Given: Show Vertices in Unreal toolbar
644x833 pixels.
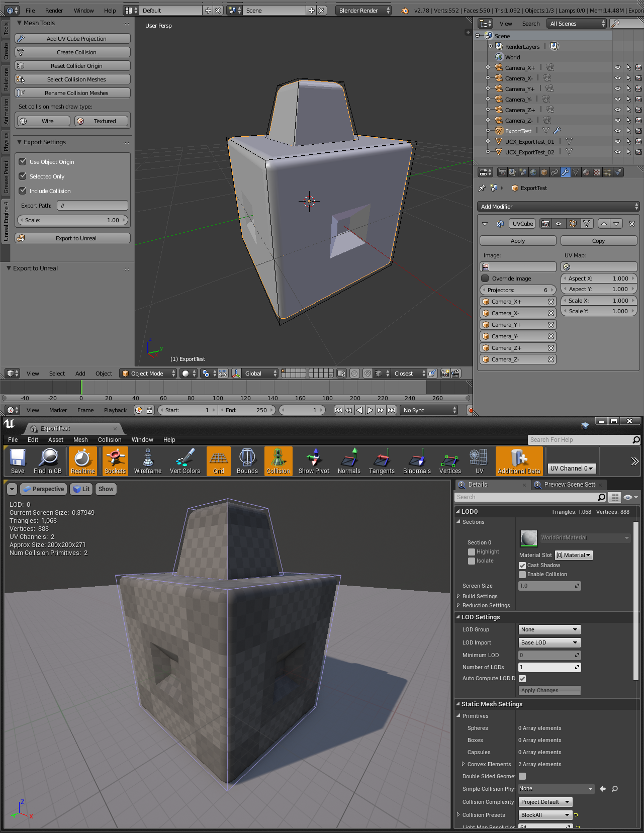Looking at the screenshot, I should point(450,461).
